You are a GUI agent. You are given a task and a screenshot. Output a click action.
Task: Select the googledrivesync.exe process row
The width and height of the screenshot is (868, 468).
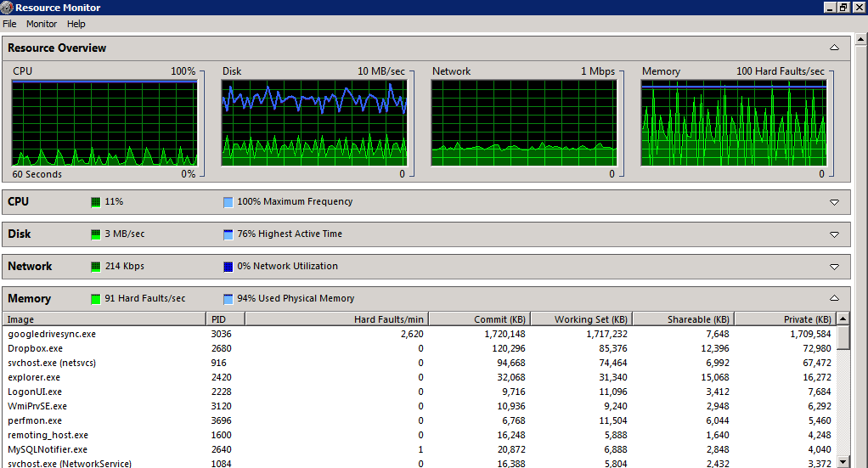52,335
